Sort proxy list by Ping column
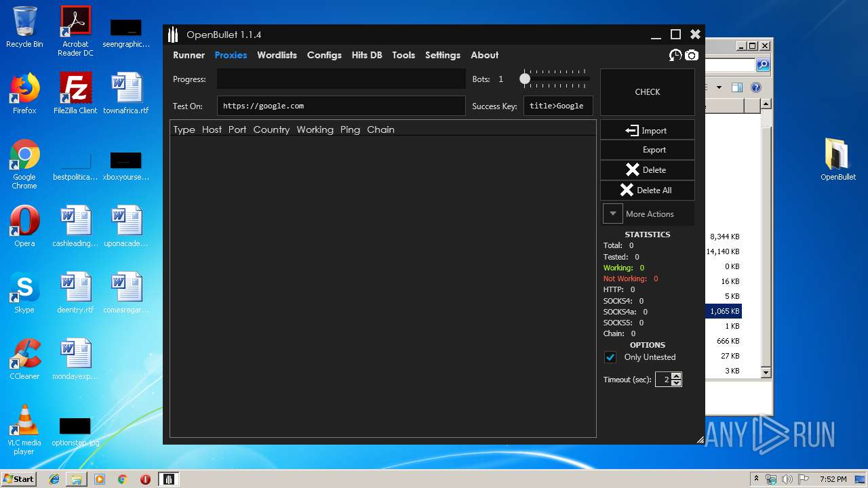868x488 pixels. [350, 129]
